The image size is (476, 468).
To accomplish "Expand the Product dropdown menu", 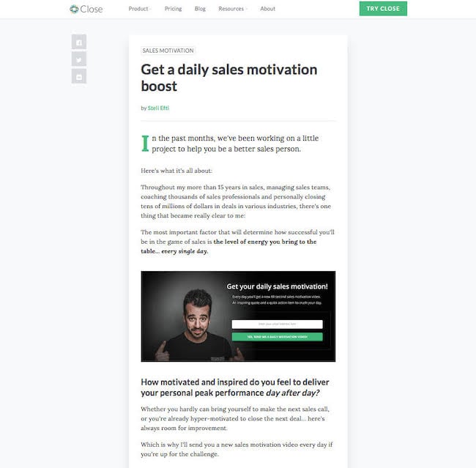I will pyautogui.click(x=140, y=9).
